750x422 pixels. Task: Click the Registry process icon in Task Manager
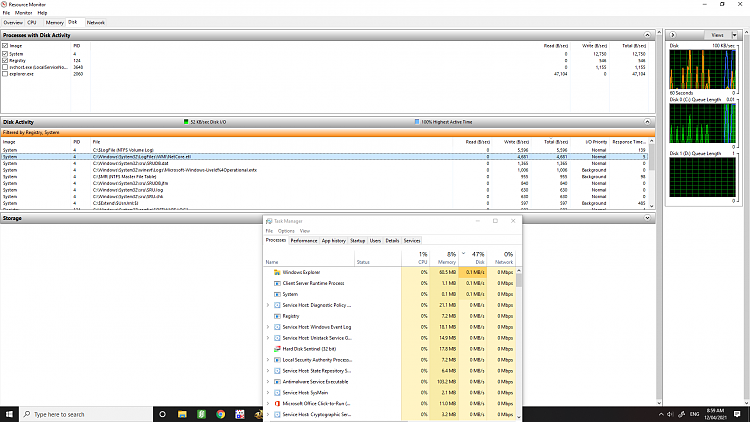point(277,316)
